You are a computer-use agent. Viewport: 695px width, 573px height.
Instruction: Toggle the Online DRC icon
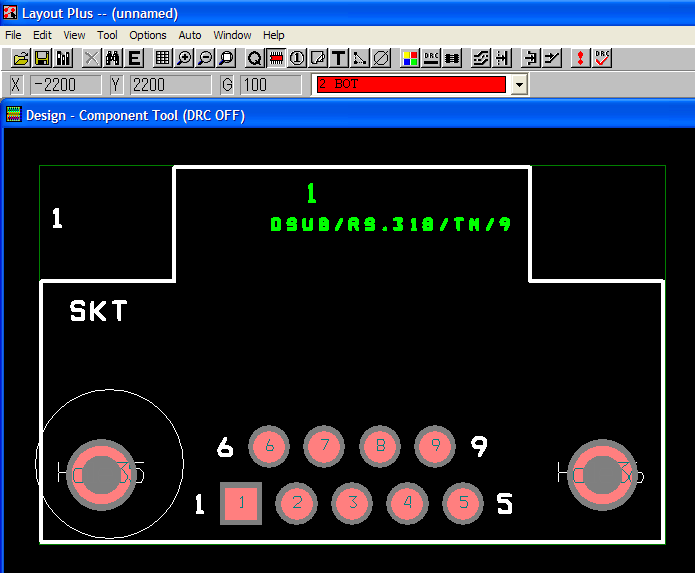[x=431, y=58]
